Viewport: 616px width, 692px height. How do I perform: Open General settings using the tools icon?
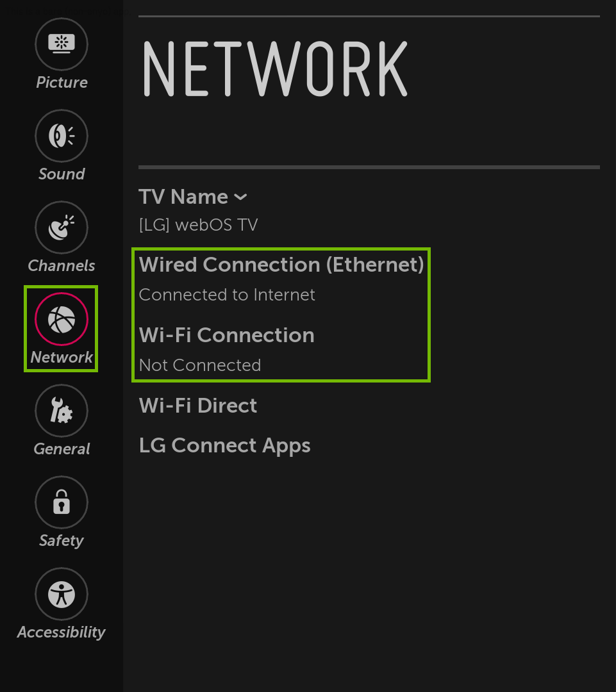click(x=61, y=411)
